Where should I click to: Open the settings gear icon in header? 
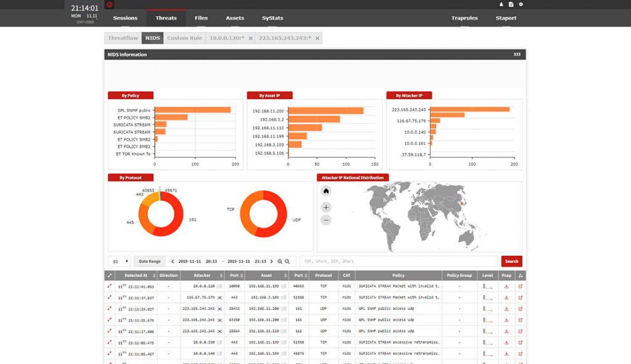tap(521, 4)
